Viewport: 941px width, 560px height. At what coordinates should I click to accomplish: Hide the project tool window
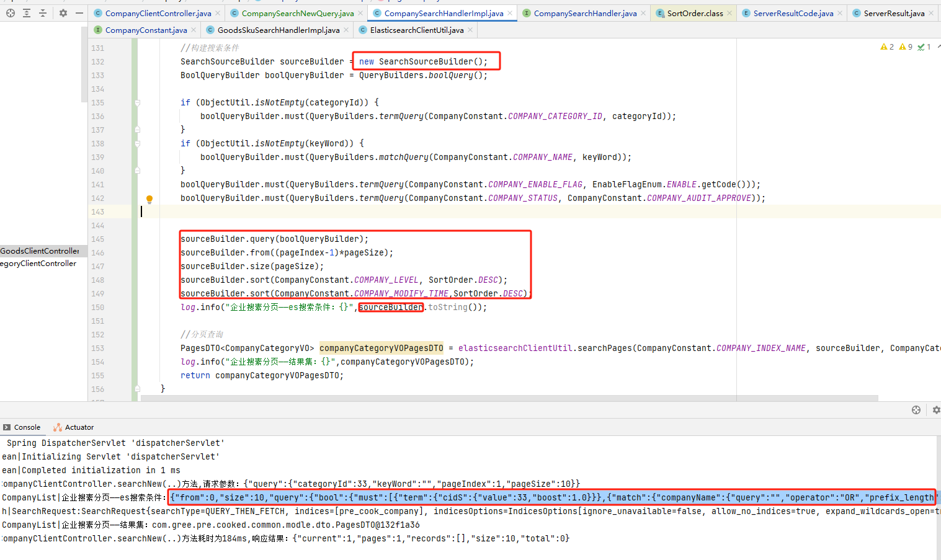pos(79,13)
